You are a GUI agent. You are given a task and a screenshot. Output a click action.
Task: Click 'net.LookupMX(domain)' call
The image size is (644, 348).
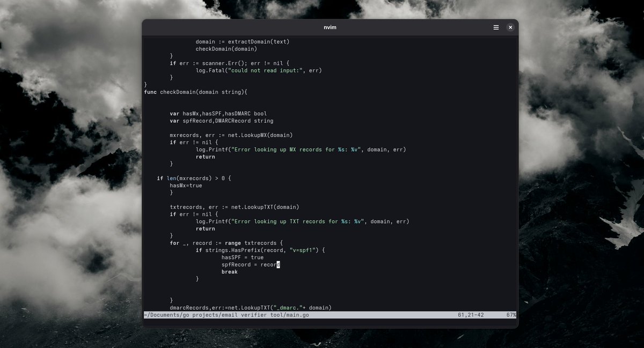[x=261, y=135]
